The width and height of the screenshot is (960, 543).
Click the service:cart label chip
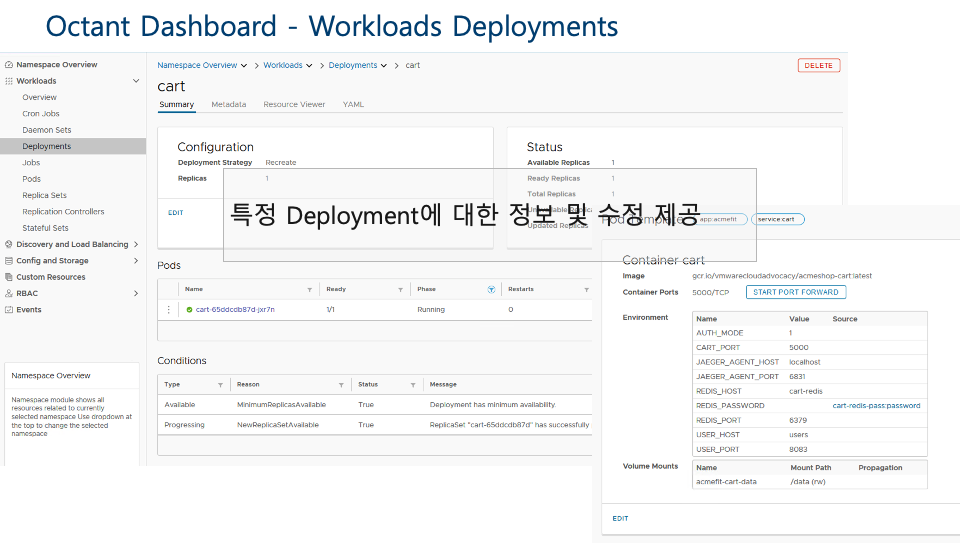click(778, 219)
